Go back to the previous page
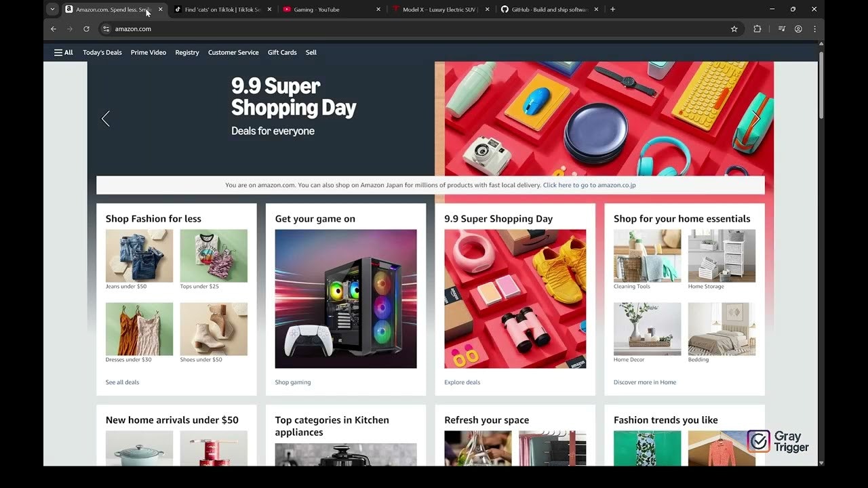Viewport: 868px width, 488px height. tap(54, 29)
